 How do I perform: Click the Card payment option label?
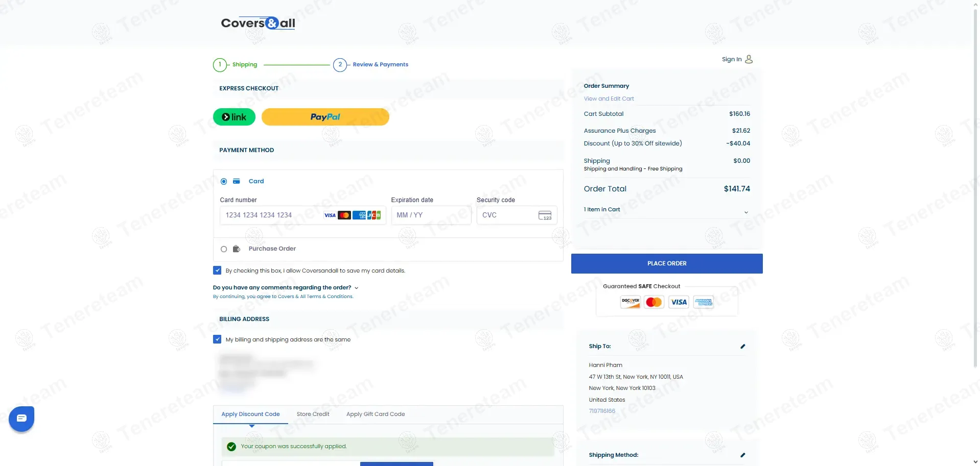(x=256, y=182)
